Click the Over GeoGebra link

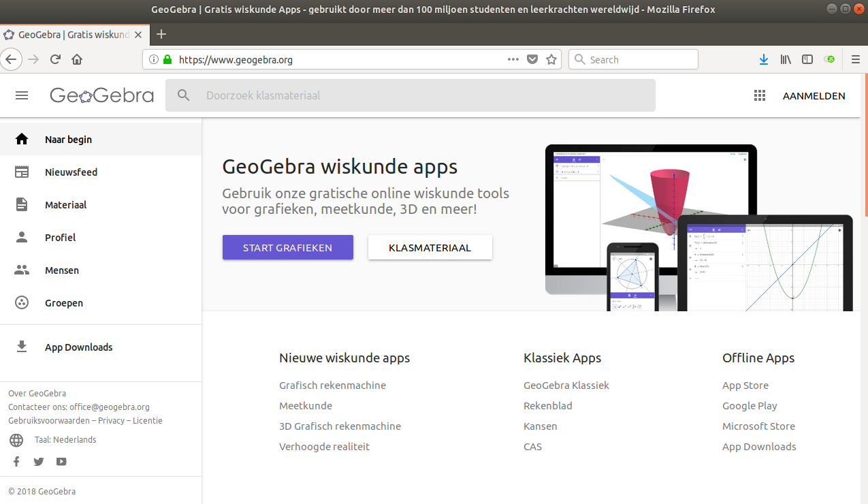click(37, 394)
